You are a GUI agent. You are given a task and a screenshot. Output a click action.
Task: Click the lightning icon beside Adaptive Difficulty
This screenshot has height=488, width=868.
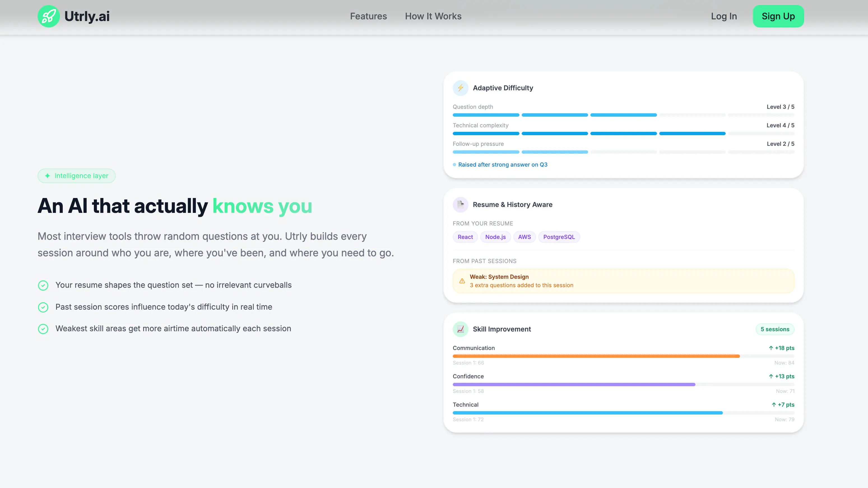coord(460,88)
